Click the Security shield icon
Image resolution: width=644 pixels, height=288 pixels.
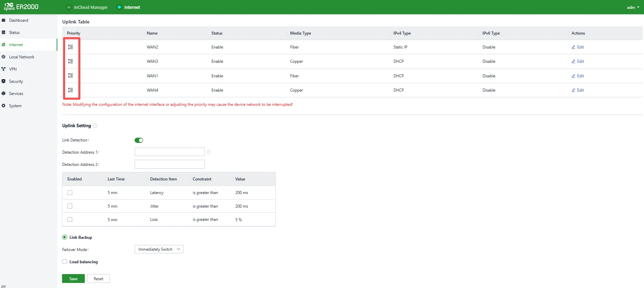pyautogui.click(x=3, y=81)
